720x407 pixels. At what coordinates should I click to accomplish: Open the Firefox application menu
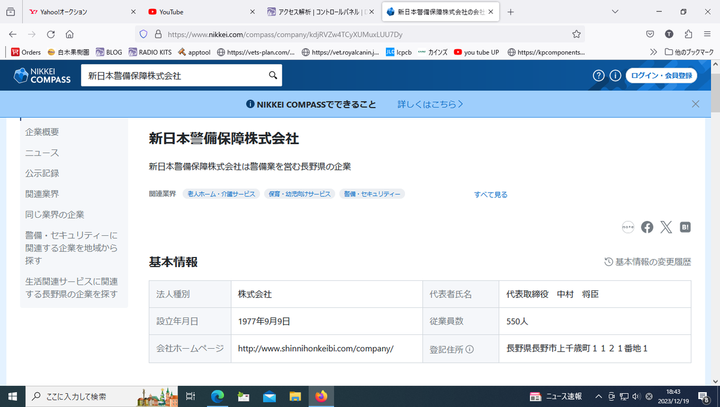706,33
